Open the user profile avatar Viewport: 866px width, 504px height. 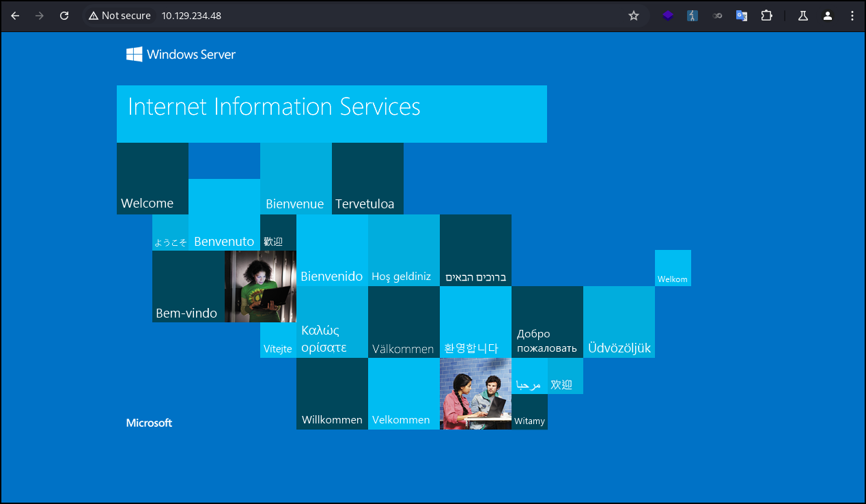[827, 16]
